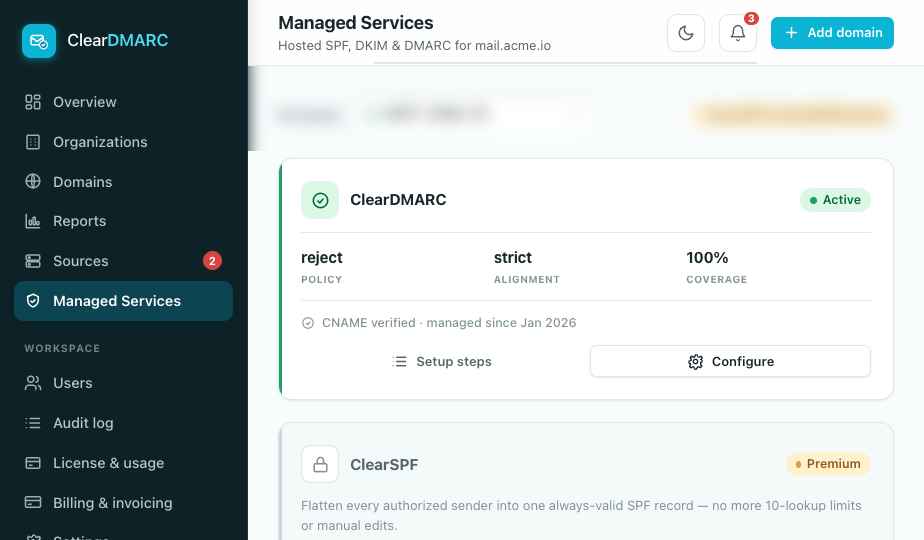Click the Overview grid icon
Screen dimensions: 924x540
tap(33, 102)
